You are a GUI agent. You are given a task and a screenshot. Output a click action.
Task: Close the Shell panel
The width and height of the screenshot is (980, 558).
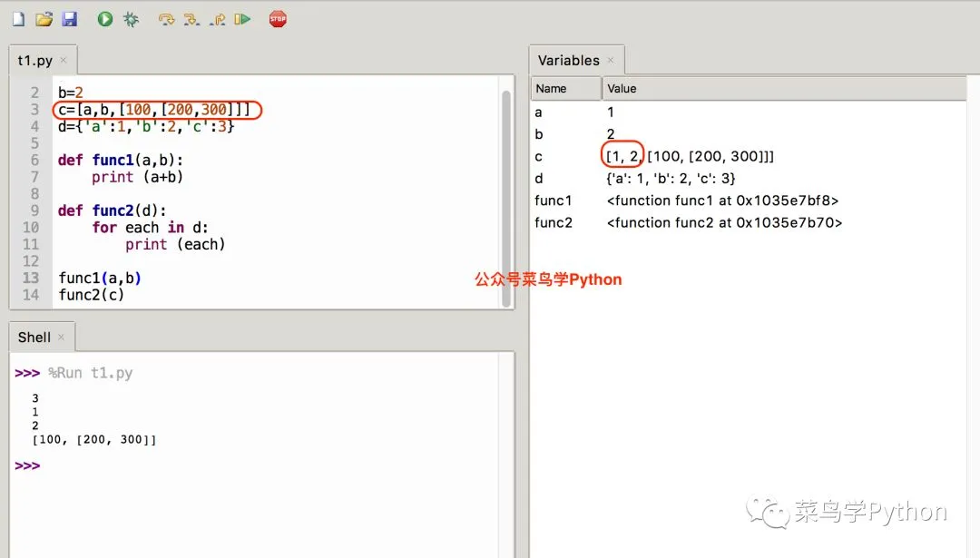tap(64, 337)
